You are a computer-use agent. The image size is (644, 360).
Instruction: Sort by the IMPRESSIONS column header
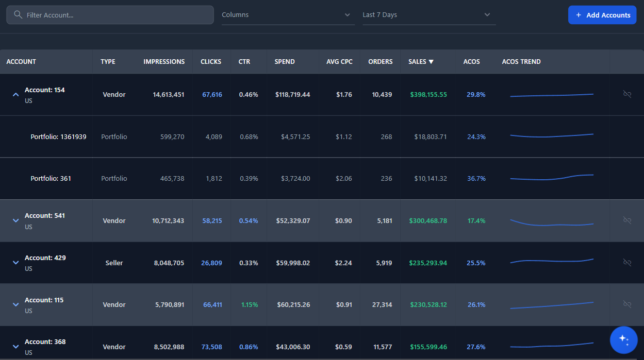164,62
